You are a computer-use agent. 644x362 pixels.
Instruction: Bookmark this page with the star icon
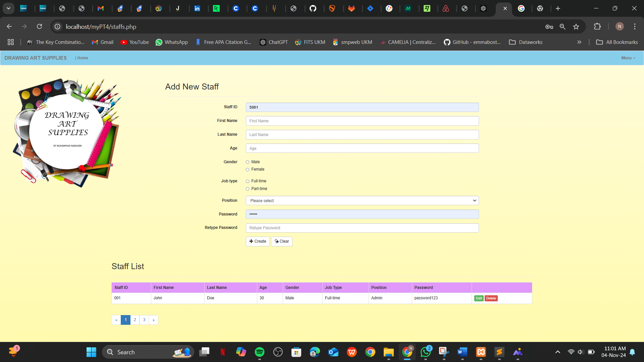pyautogui.click(x=576, y=26)
